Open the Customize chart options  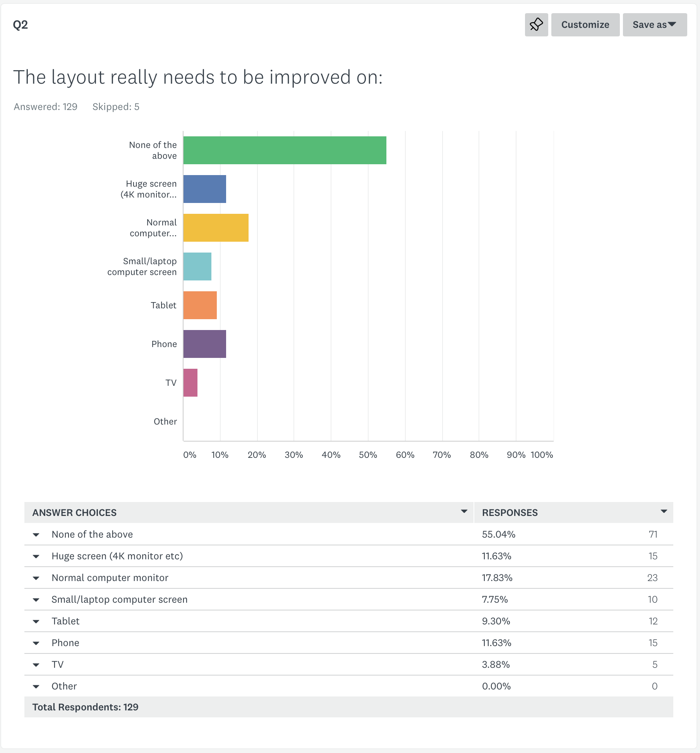coord(585,25)
